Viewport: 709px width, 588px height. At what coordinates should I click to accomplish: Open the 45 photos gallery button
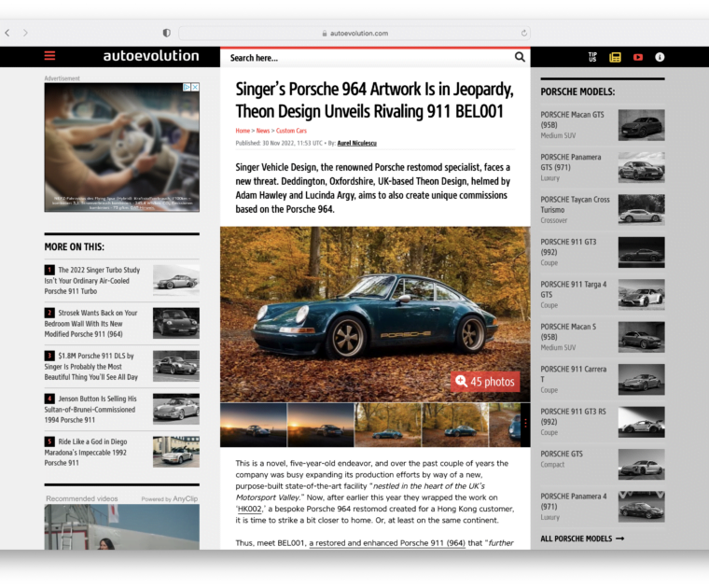coord(485,382)
